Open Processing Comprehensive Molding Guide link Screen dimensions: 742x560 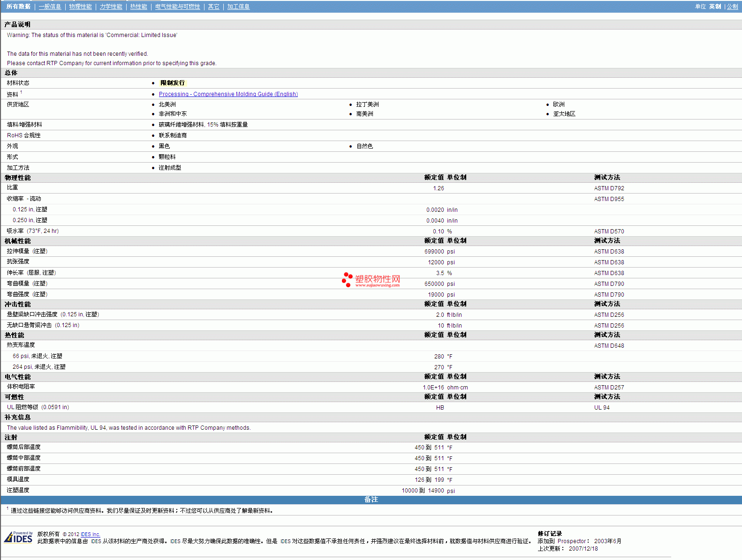[228, 94]
